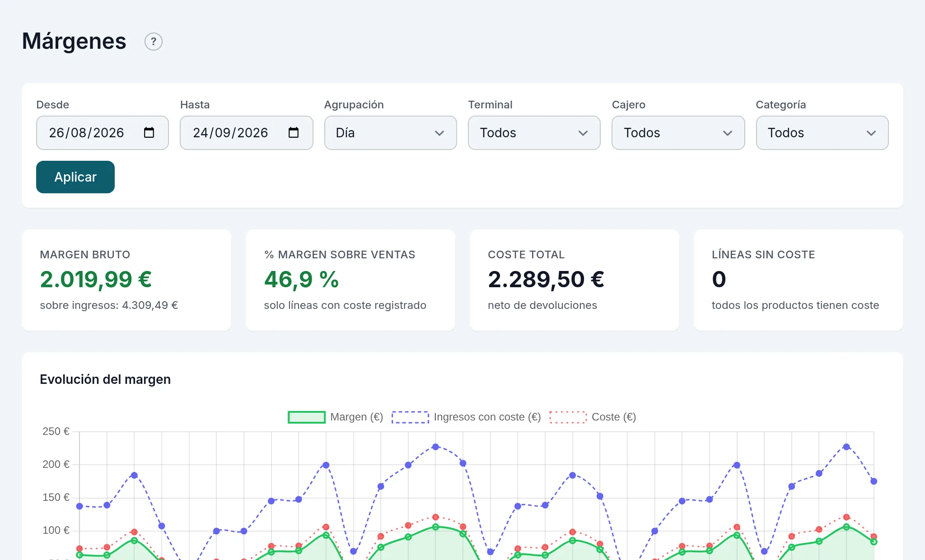This screenshot has width=925, height=560.
Task: Click the 200 € axis label
Action: (56, 464)
